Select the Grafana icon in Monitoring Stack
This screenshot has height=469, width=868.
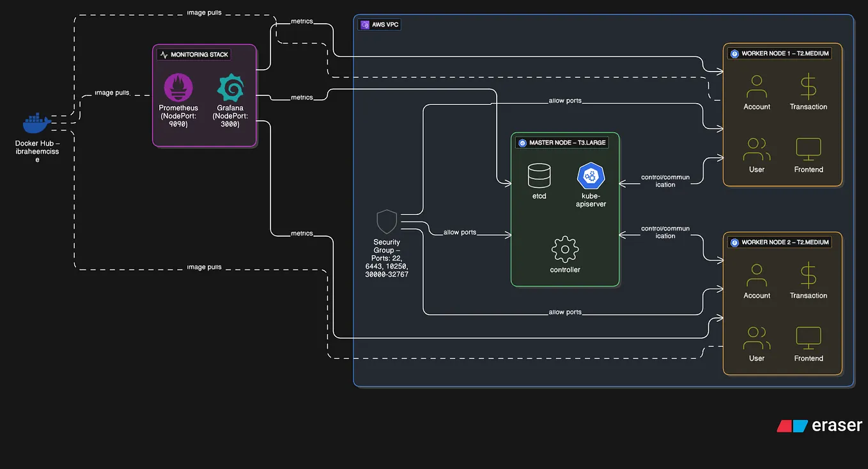click(x=230, y=88)
